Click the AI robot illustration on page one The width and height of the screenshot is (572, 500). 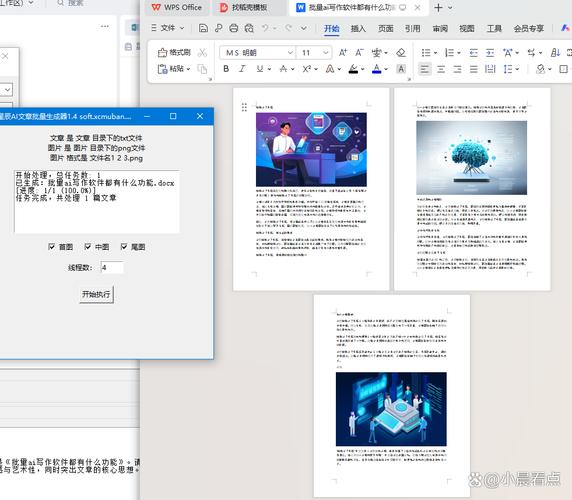tap(311, 150)
